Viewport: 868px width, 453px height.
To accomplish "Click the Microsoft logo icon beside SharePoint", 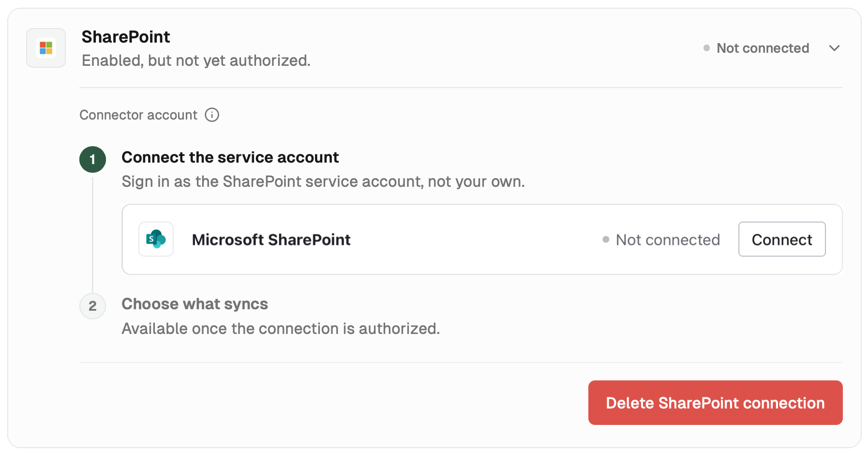I will [46, 48].
